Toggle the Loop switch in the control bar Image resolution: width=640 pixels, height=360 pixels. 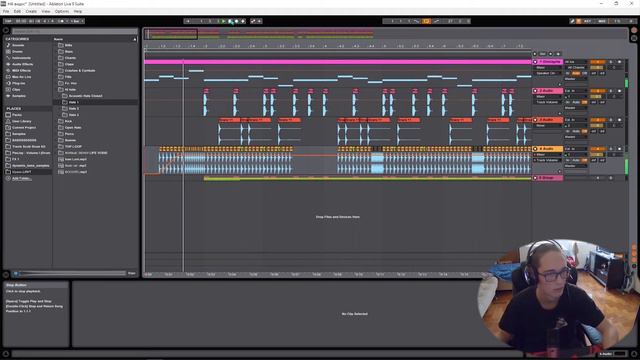[426, 21]
